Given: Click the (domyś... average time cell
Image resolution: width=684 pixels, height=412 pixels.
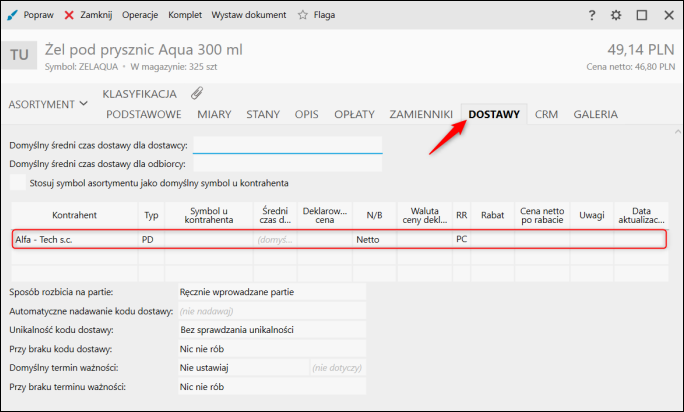Looking at the screenshot, I should pyautogui.click(x=275, y=240).
